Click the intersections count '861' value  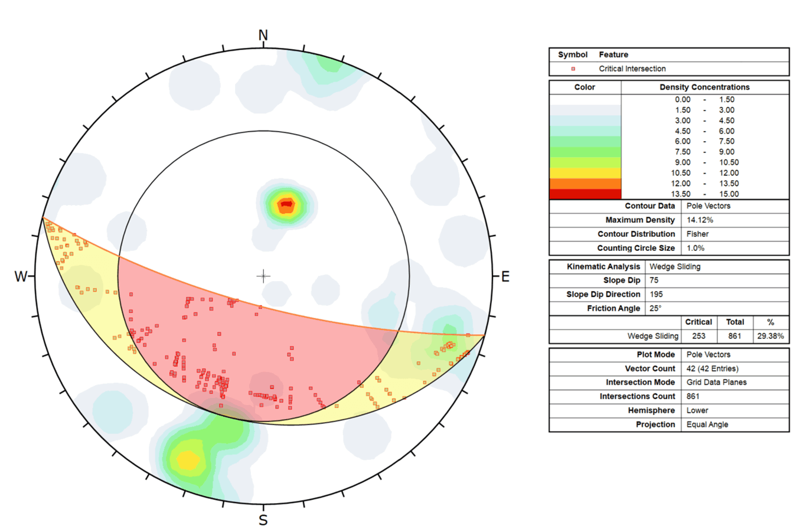click(x=693, y=397)
